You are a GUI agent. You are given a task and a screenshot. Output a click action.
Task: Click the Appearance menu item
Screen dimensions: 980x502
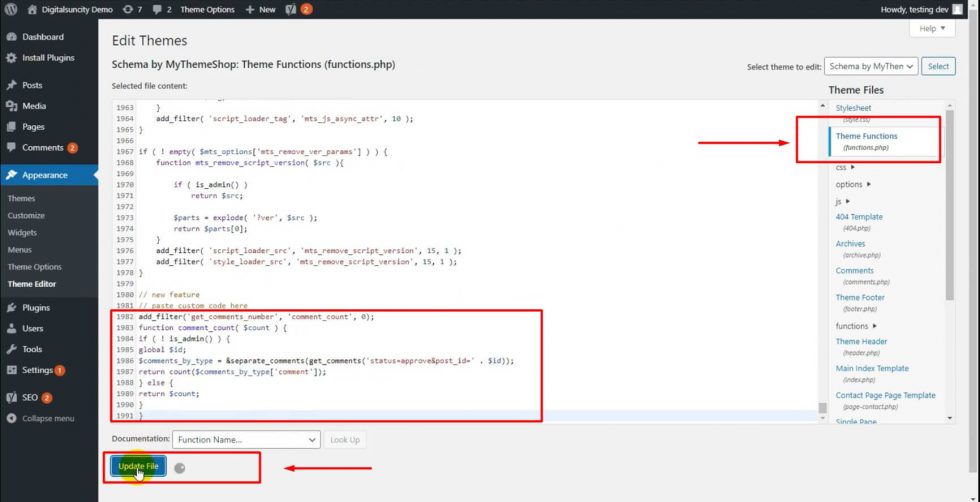point(45,175)
